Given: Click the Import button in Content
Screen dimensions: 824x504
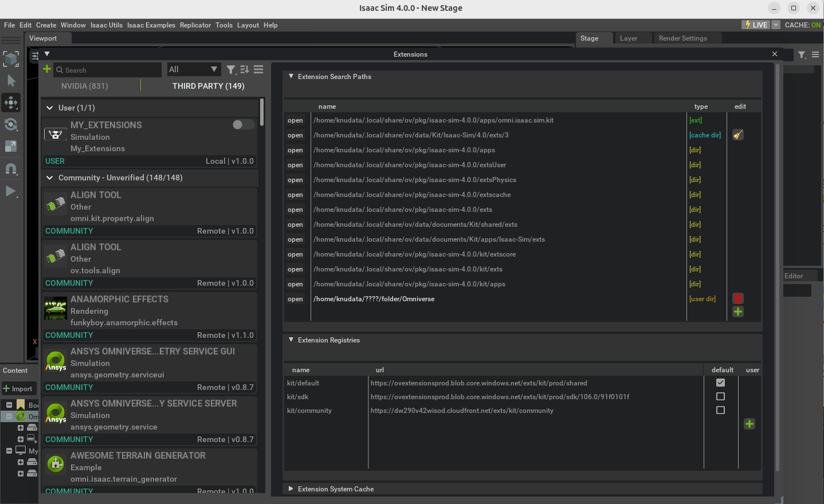Looking at the screenshot, I should tap(19, 388).
